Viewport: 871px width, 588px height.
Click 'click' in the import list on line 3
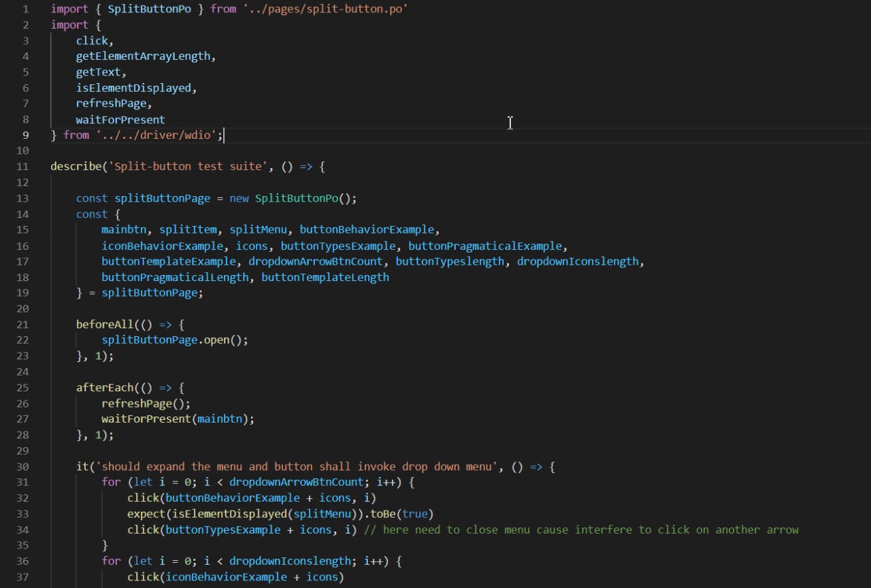[92, 41]
